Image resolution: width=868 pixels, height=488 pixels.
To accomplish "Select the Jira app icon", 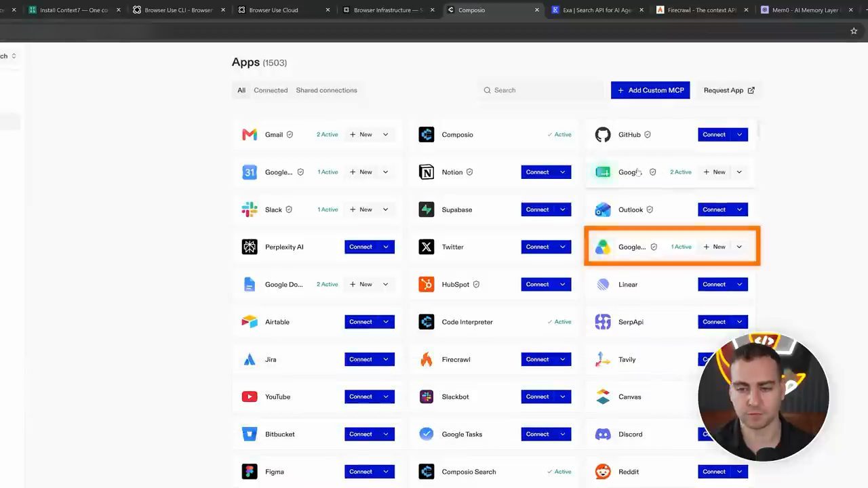I will [x=250, y=359].
